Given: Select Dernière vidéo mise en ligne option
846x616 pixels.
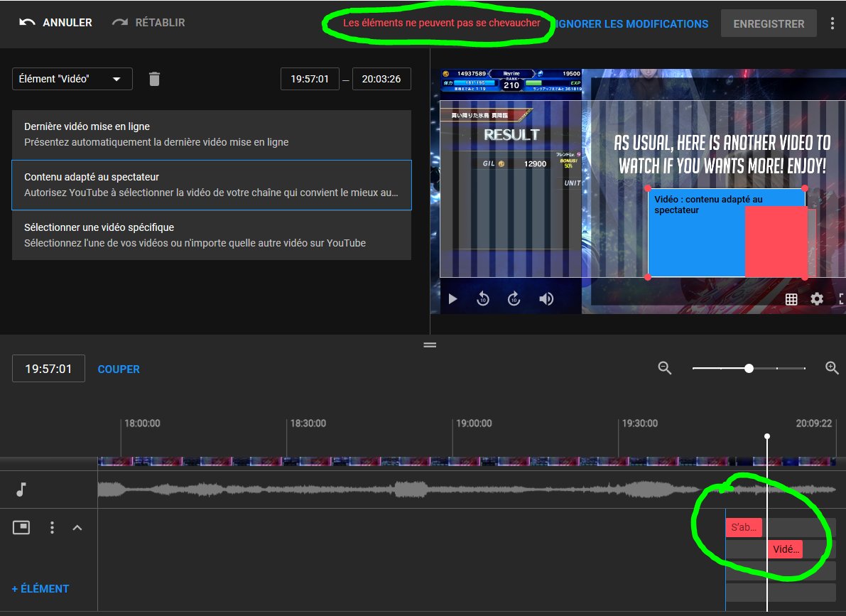Looking at the screenshot, I should pos(212,134).
